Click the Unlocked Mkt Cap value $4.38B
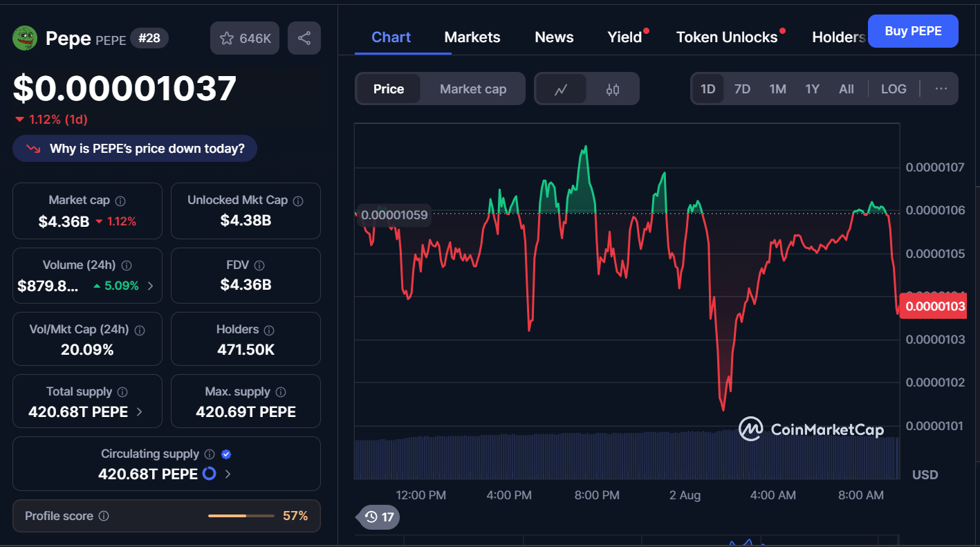Viewport: 980px width, 547px height. click(246, 221)
